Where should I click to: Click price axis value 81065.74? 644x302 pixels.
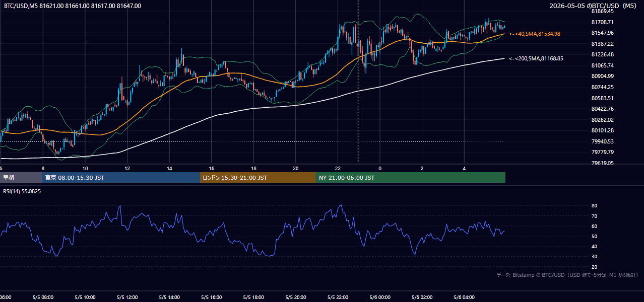click(x=602, y=65)
